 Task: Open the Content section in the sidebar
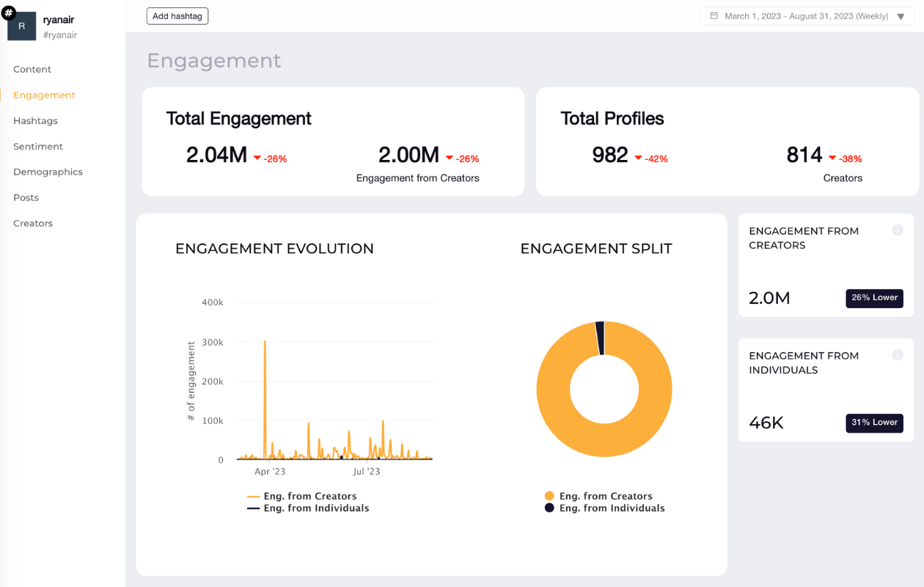click(32, 69)
